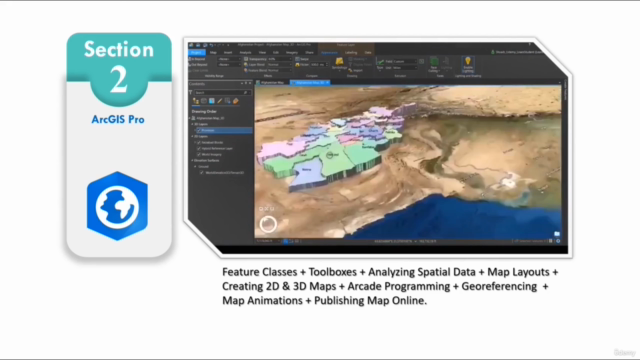The width and height of the screenshot is (640, 360).
Task: Select List By Drawing Order icon
Action: 196,101
